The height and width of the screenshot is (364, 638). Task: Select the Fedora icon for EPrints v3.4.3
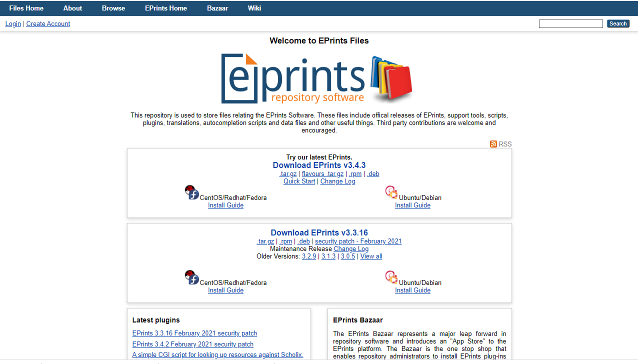click(x=191, y=192)
